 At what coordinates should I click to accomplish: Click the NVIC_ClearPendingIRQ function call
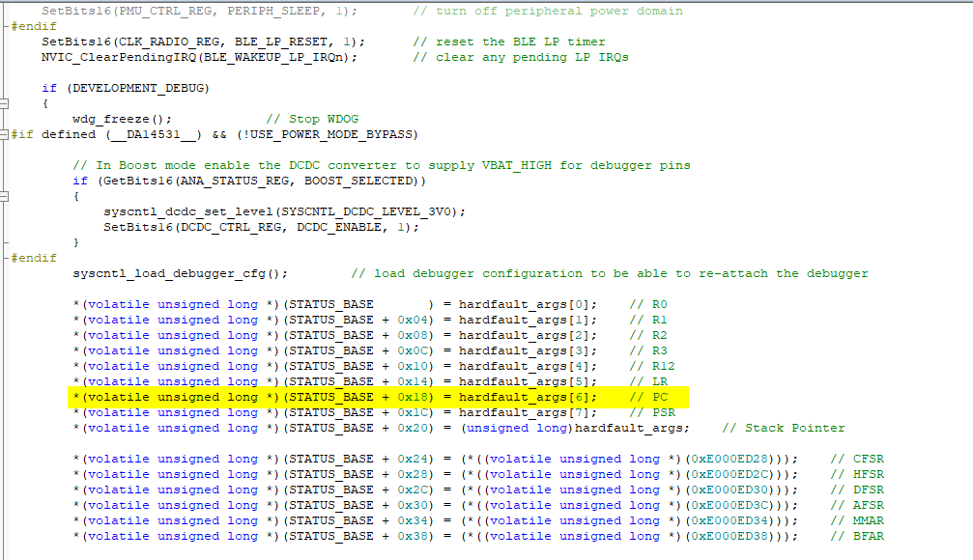[x=119, y=57]
